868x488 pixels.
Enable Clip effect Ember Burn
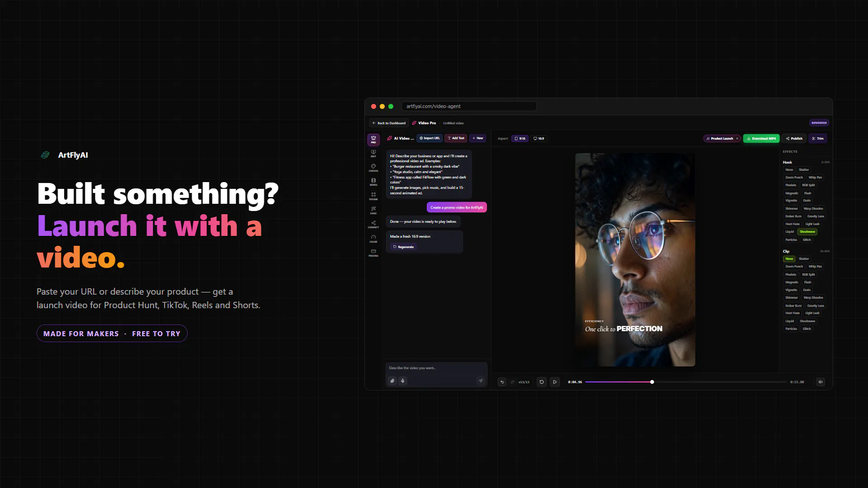tap(793, 306)
